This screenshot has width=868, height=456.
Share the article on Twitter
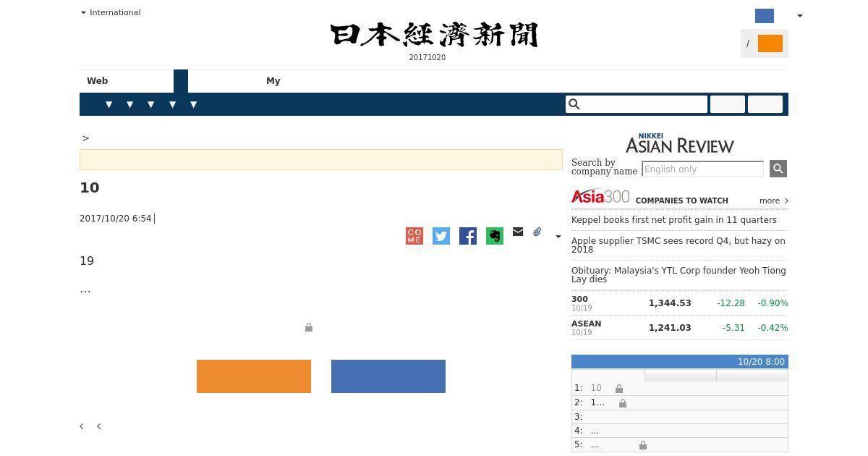tap(441, 236)
